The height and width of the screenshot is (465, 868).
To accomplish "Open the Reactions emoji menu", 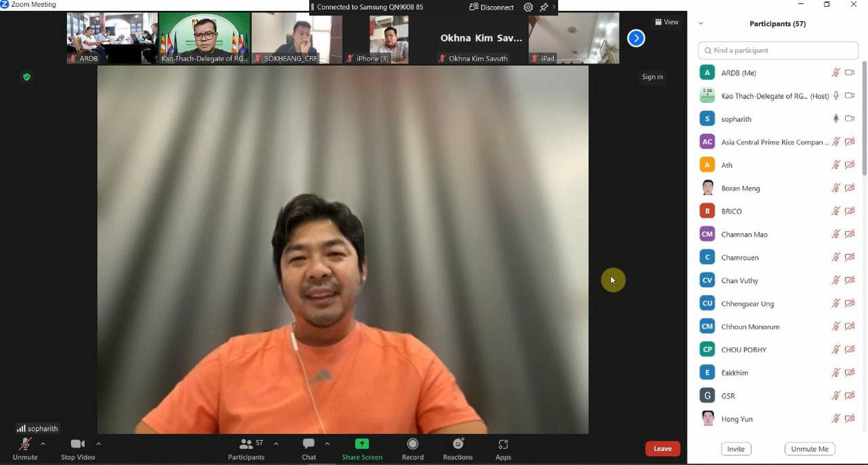I will pyautogui.click(x=458, y=444).
